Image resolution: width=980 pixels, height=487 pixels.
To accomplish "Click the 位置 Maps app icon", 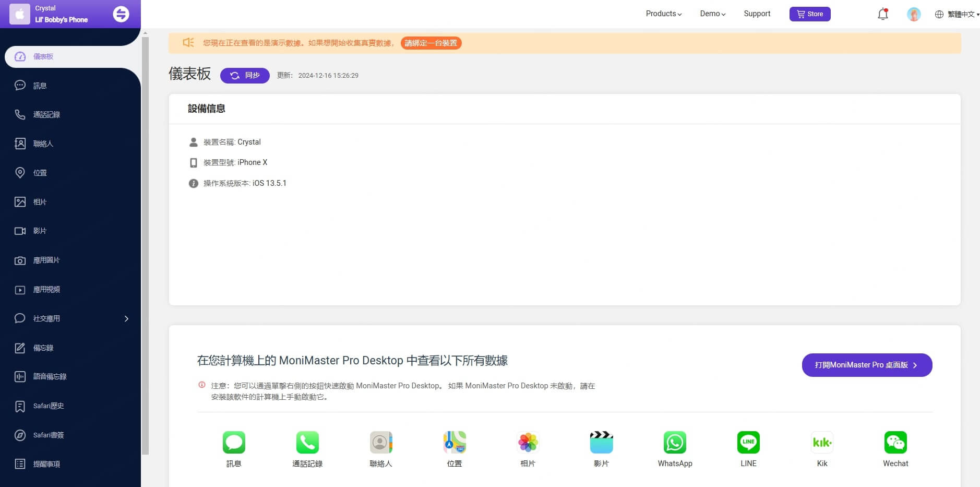I will click(455, 443).
